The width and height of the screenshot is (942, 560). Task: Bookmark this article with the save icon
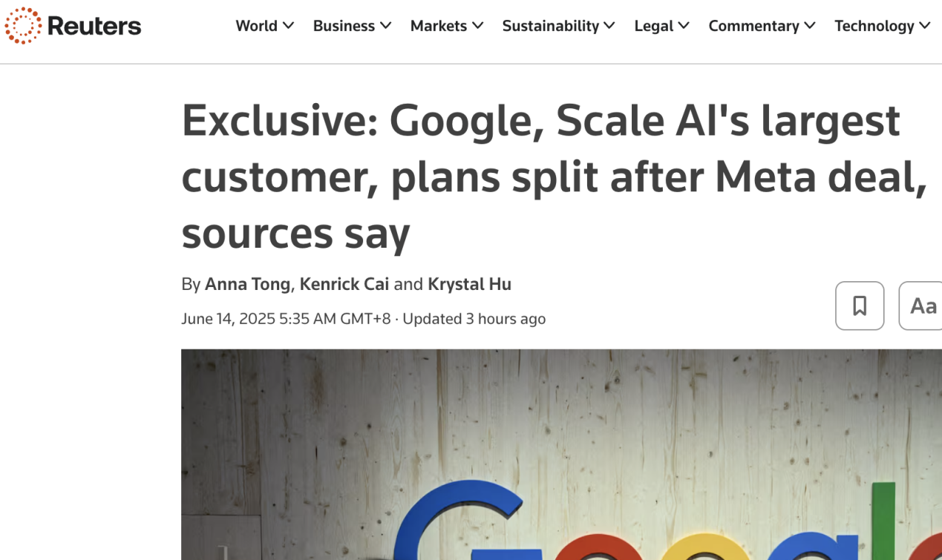click(860, 306)
